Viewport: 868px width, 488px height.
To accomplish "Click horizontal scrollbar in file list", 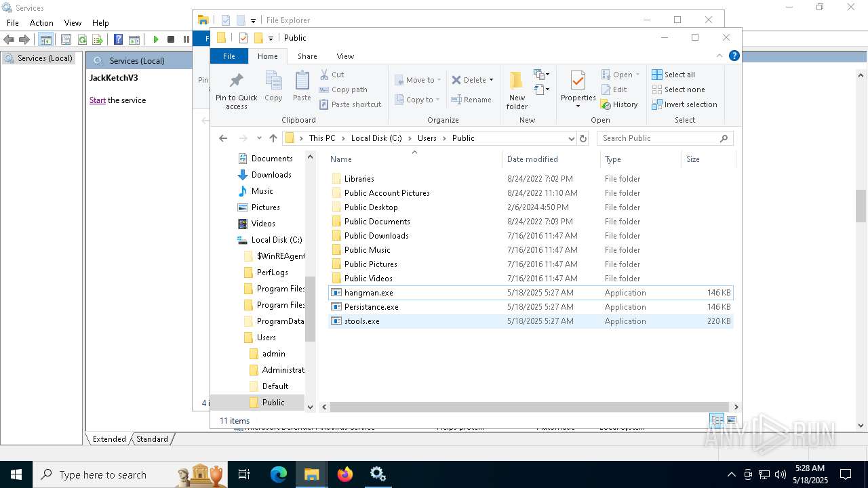I will tap(530, 407).
